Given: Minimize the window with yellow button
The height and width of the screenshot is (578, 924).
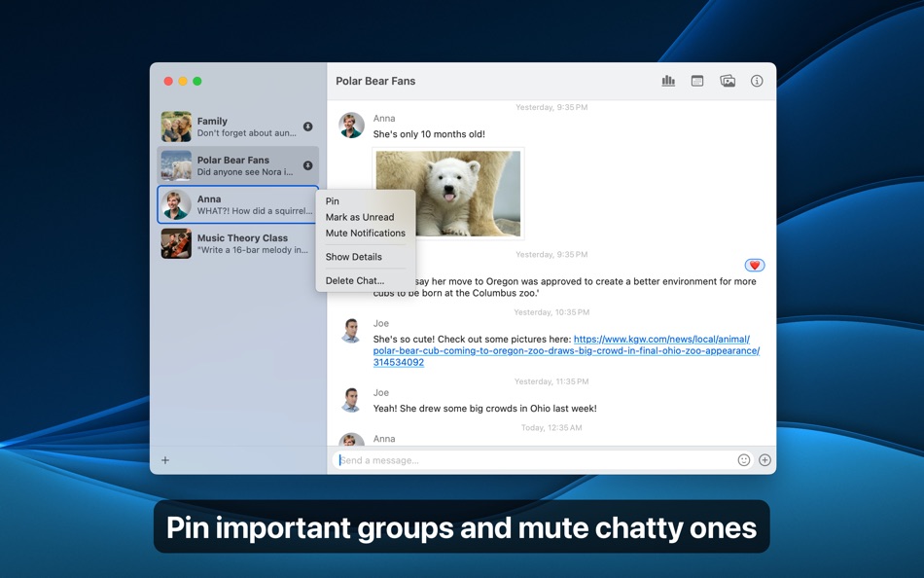Looking at the screenshot, I should (183, 81).
